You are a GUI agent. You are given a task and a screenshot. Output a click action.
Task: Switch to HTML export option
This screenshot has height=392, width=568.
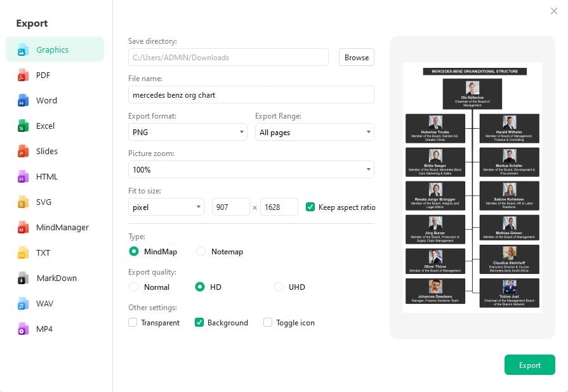tap(47, 176)
